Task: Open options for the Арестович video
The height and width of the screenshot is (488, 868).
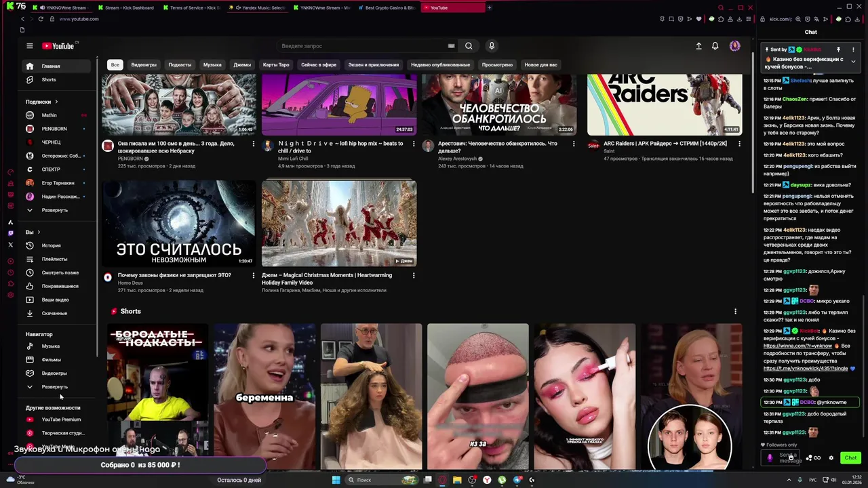Action: tap(574, 144)
